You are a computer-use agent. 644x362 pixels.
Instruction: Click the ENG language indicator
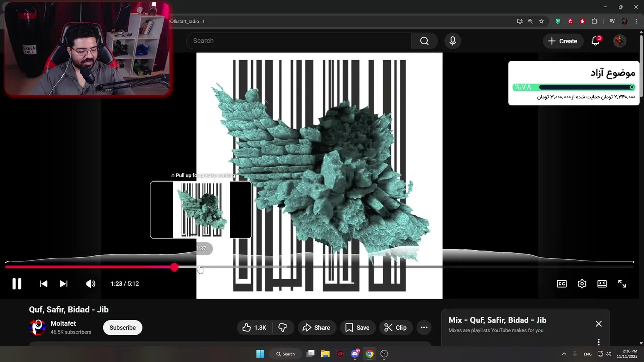coord(588,354)
